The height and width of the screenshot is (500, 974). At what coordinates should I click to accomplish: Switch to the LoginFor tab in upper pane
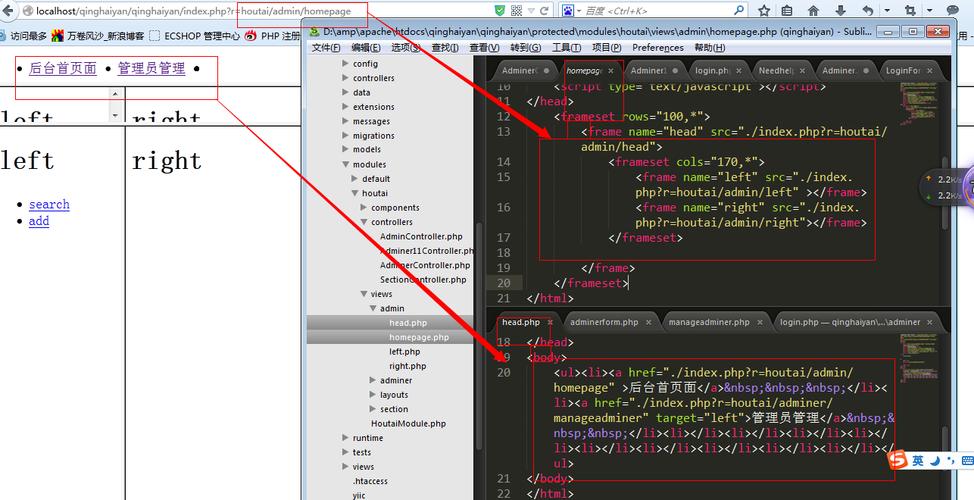[903, 71]
